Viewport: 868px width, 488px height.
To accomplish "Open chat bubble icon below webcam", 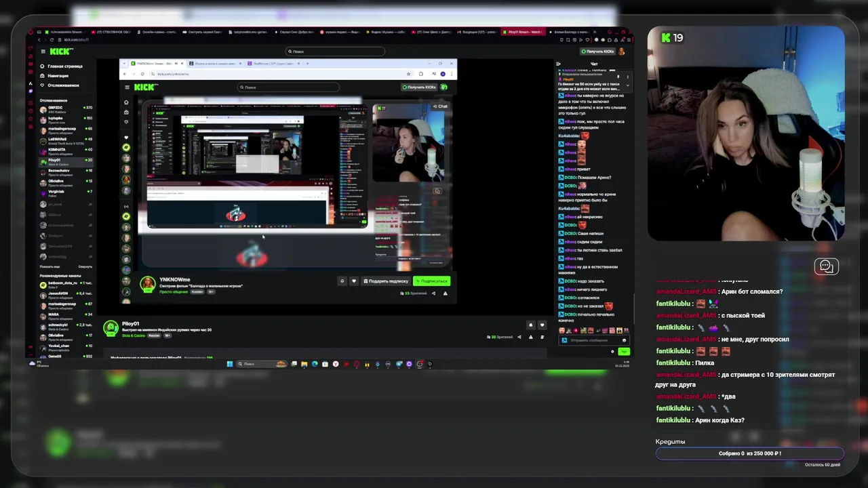I will click(826, 266).
